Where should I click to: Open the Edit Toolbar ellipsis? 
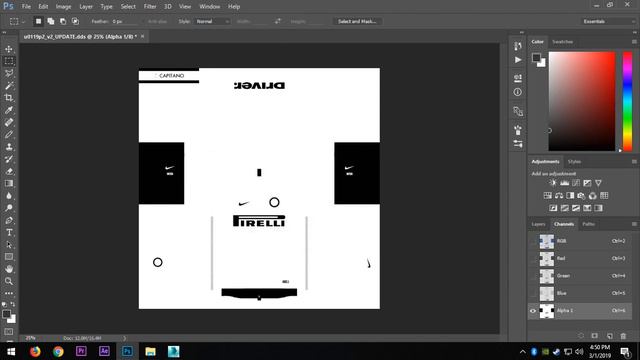(9, 293)
